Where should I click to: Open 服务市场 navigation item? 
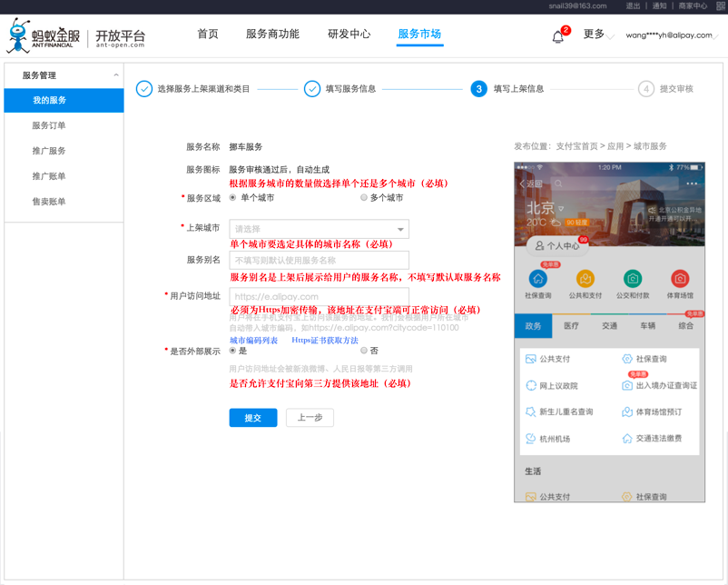419,34
